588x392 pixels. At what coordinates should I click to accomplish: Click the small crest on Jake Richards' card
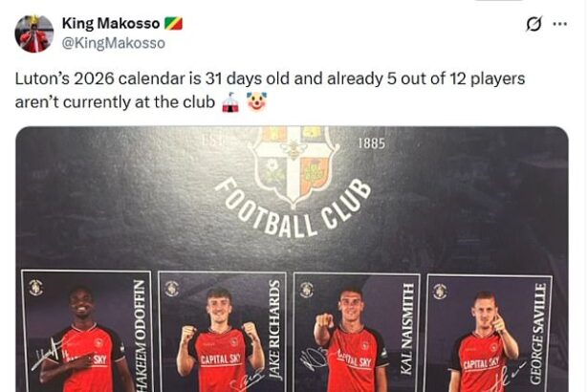pos(171,288)
